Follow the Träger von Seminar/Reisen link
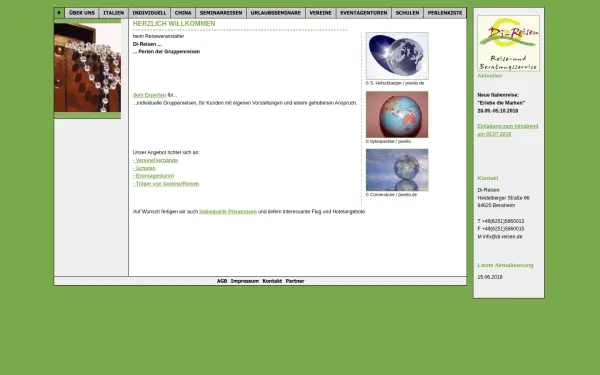 point(166,184)
